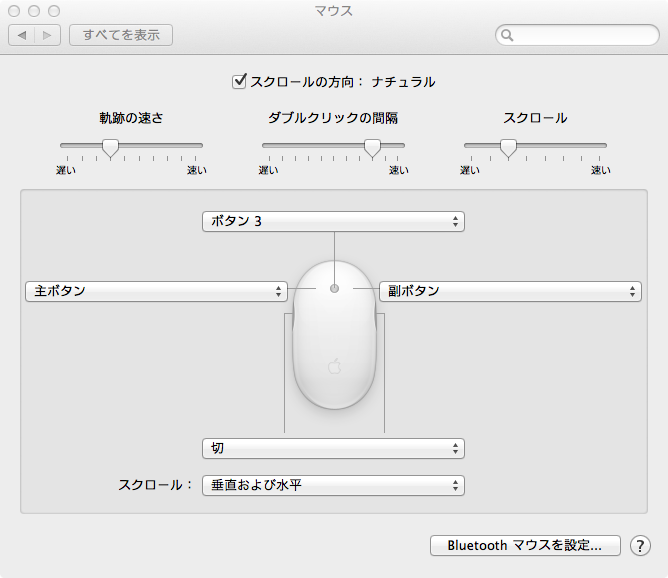Click the scroll ball on mouse image
This screenshot has width=668, height=578.
click(x=334, y=288)
